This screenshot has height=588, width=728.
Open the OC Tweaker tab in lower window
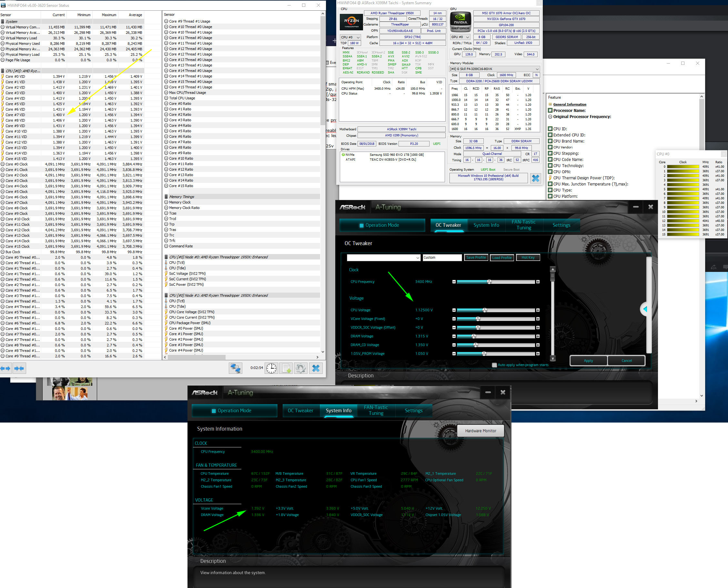[x=300, y=411]
